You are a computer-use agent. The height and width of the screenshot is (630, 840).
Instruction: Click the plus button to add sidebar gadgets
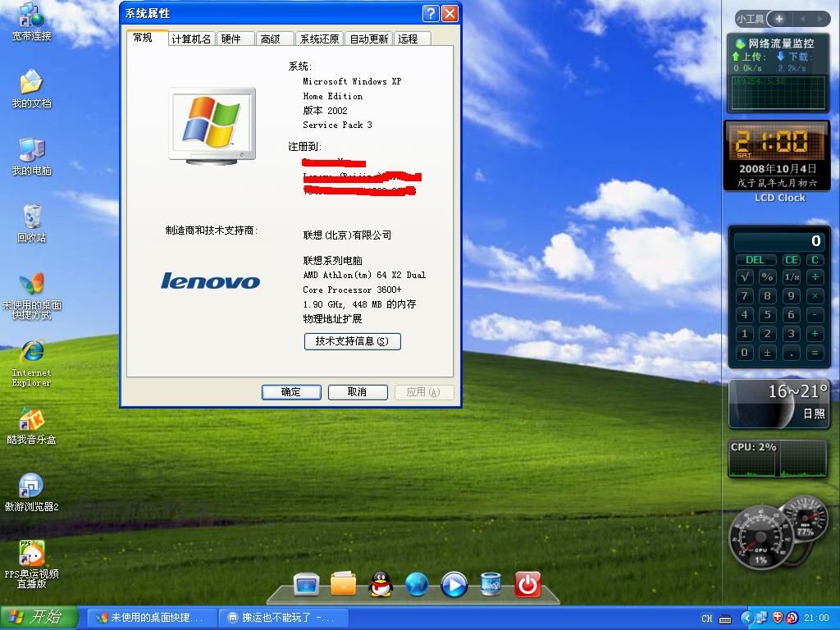(779, 18)
